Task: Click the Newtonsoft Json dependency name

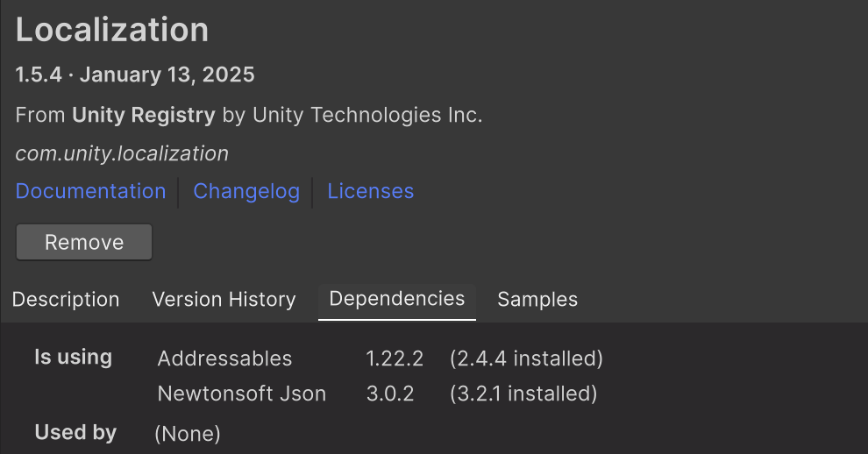Action: (x=242, y=394)
